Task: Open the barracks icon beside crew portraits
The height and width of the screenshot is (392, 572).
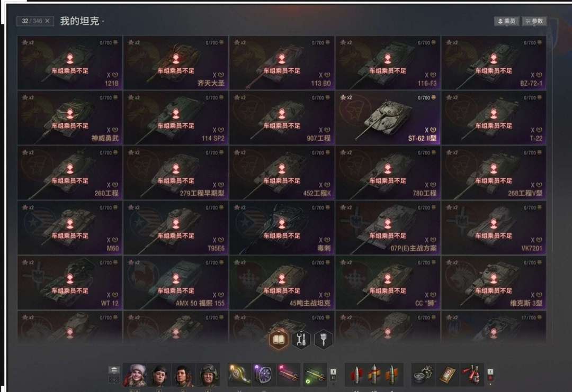Action: [x=114, y=370]
